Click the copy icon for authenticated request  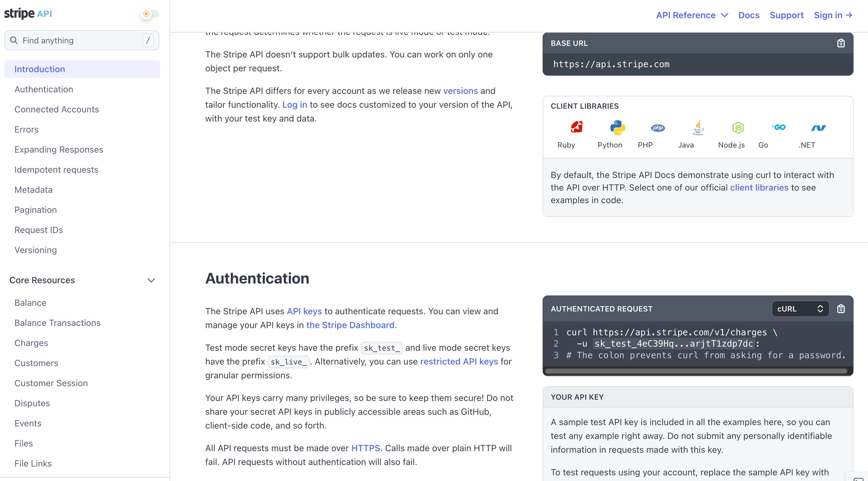841,309
